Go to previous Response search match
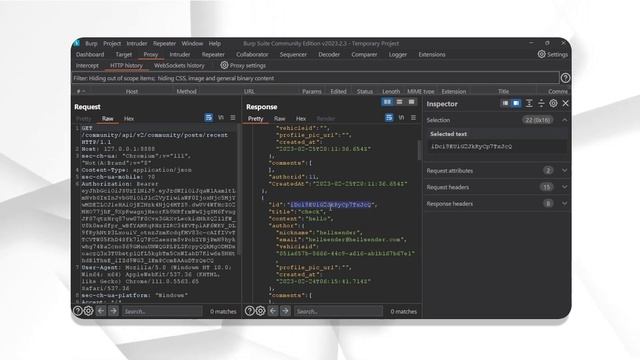The width and height of the screenshot is (640, 360). pos(273,311)
